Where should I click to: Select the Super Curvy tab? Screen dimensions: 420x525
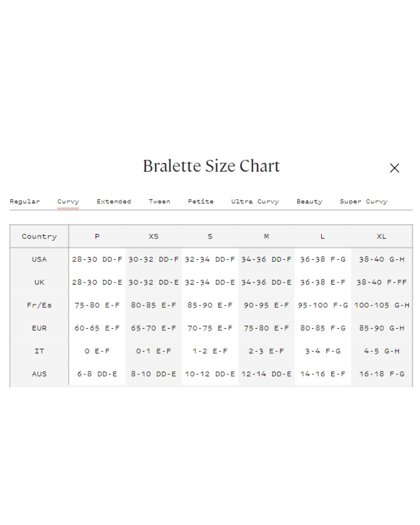(x=363, y=202)
